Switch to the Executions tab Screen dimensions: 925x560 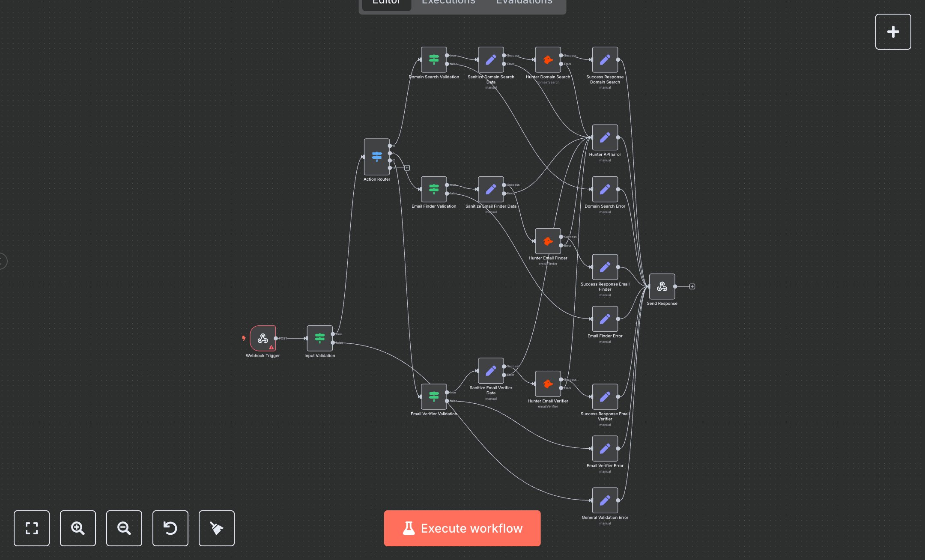point(448,3)
